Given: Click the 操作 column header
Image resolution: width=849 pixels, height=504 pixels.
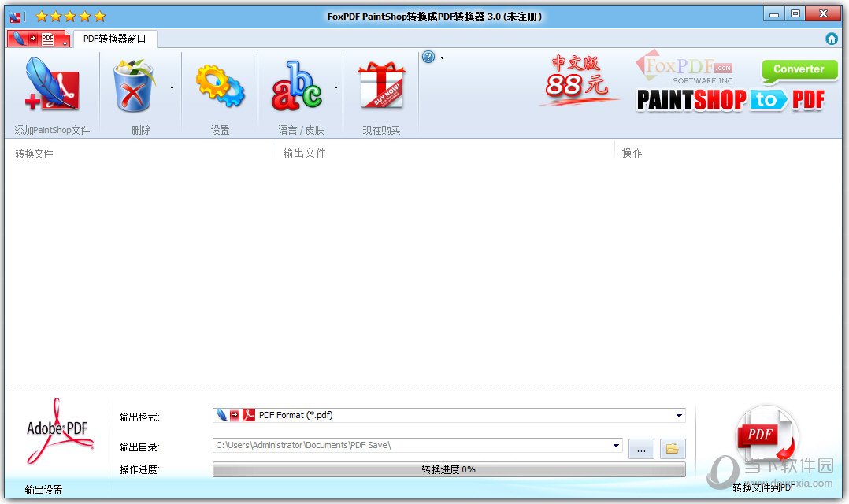Looking at the screenshot, I should pos(632,154).
